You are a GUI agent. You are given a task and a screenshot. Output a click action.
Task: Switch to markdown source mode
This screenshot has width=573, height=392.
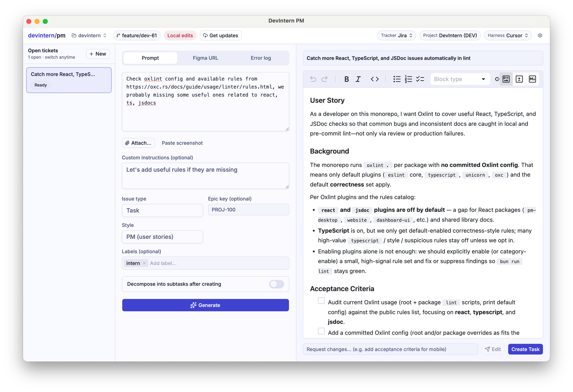532,79
